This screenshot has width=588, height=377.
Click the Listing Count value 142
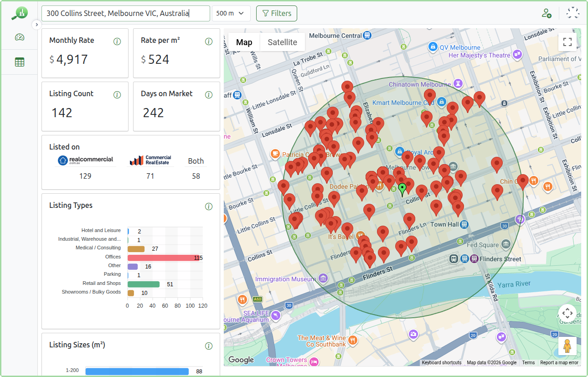pyautogui.click(x=62, y=113)
